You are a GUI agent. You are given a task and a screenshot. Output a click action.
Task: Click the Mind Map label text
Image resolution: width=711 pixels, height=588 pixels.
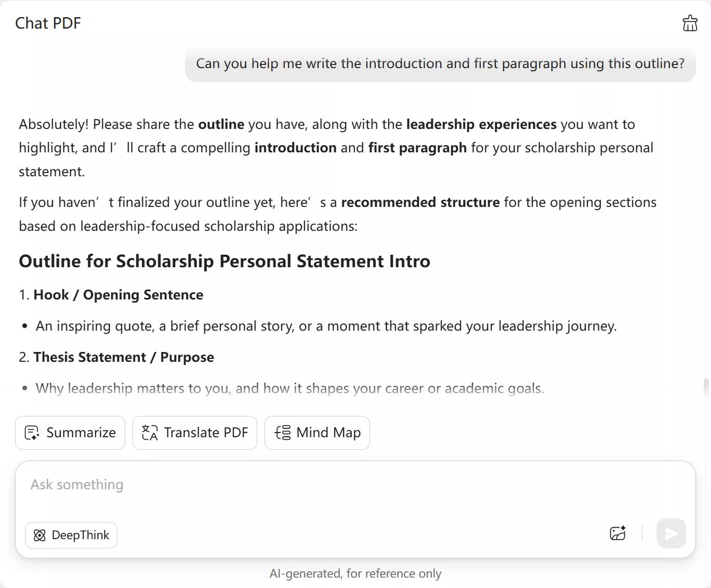tap(328, 433)
